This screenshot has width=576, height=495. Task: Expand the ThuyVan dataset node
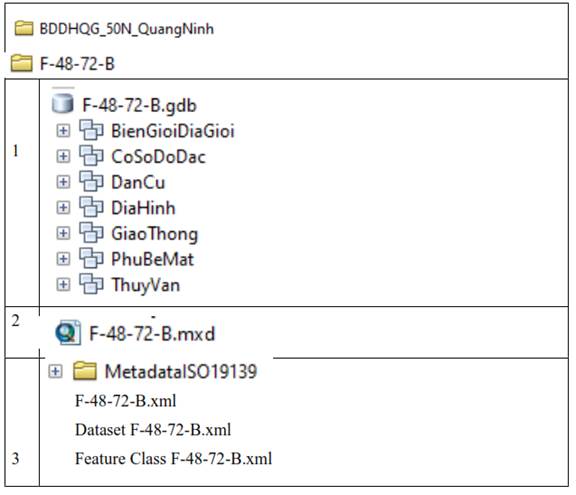pyautogui.click(x=63, y=285)
